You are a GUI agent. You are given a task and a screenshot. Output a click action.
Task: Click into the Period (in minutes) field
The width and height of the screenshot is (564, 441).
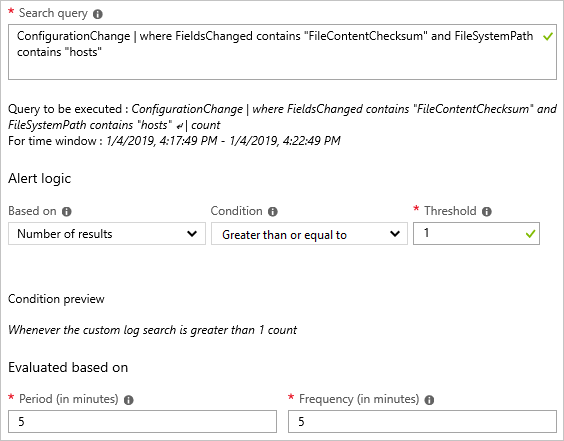[142, 422]
